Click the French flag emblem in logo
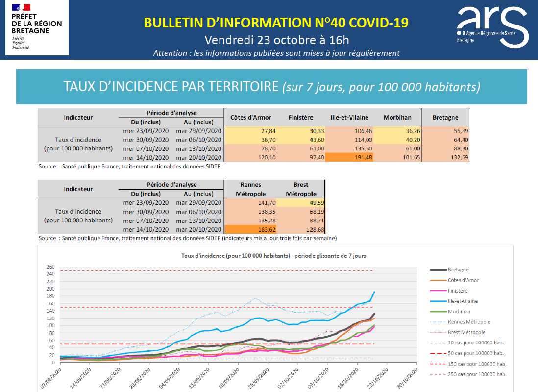538x392 pixels. (21, 7)
